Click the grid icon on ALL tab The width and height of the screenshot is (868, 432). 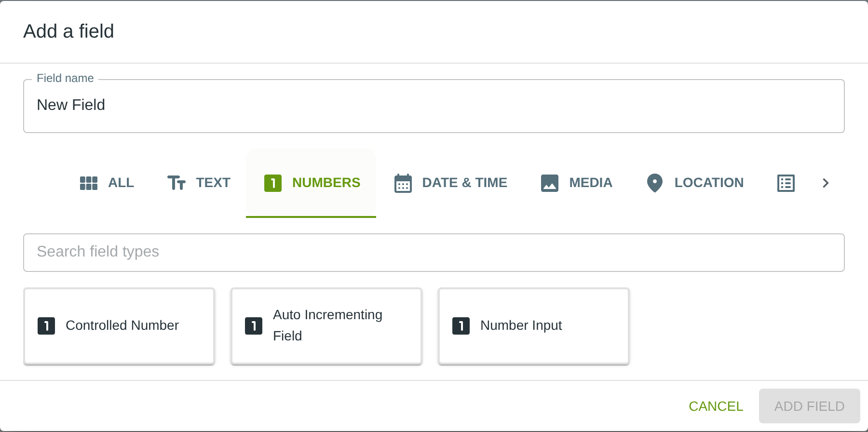point(89,183)
